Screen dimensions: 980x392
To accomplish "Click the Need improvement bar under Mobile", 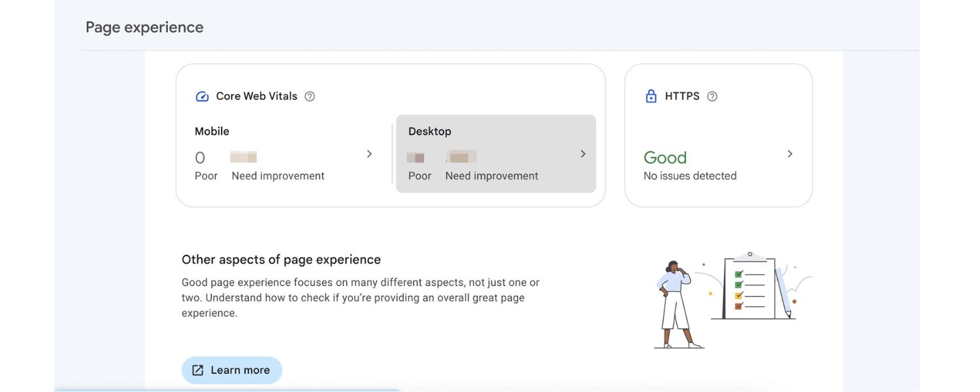I will [x=243, y=155].
